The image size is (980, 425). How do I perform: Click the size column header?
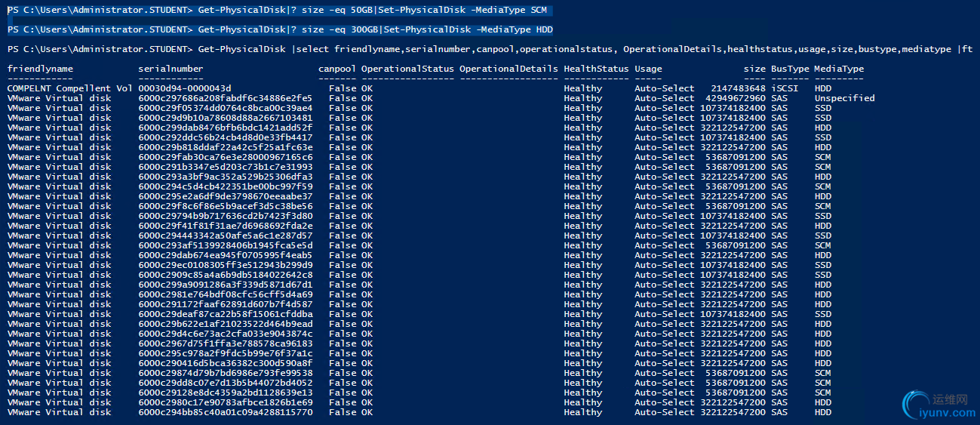[754, 69]
